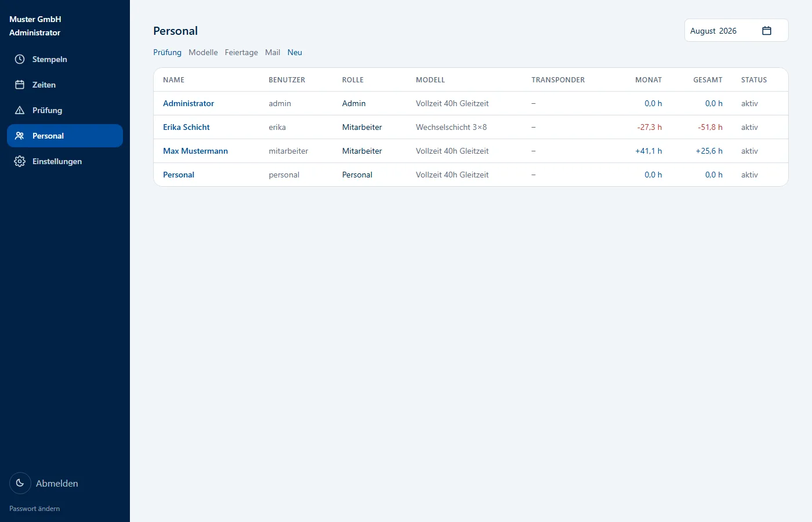The width and height of the screenshot is (812, 522).
Task: Click the gear icon beside Einstellungen
Action: click(x=20, y=161)
